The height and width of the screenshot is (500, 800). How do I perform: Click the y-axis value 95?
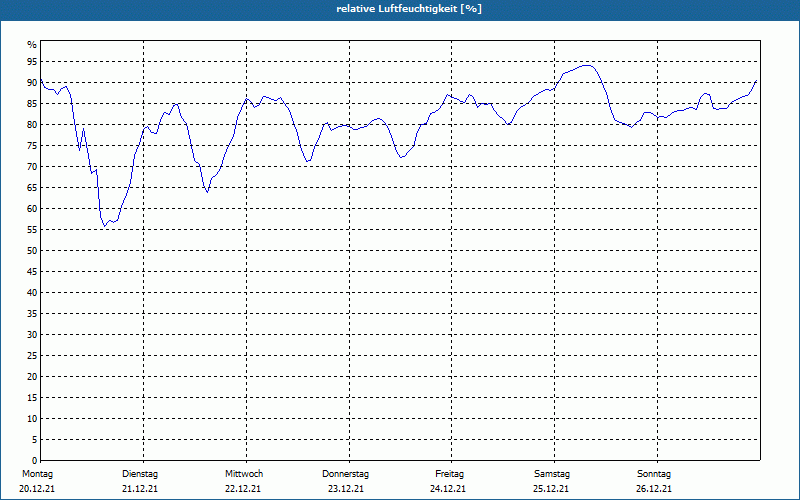click(x=32, y=62)
